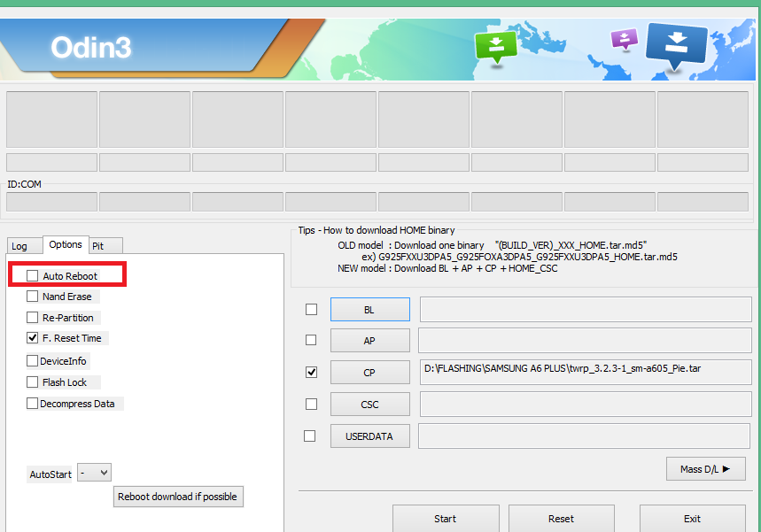Click the 'Tips - How to download HOME binary' heading
This screenshot has width=761, height=532.
(377, 230)
